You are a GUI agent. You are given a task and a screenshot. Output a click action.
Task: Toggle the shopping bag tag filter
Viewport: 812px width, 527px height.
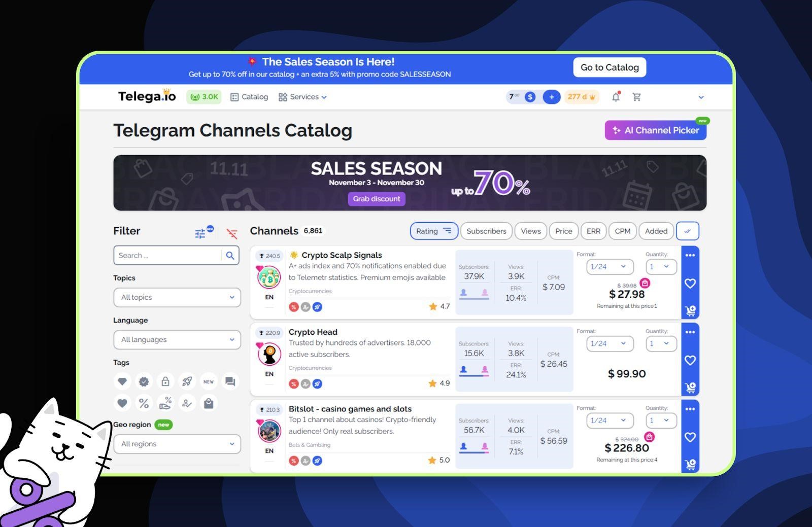[x=209, y=403]
